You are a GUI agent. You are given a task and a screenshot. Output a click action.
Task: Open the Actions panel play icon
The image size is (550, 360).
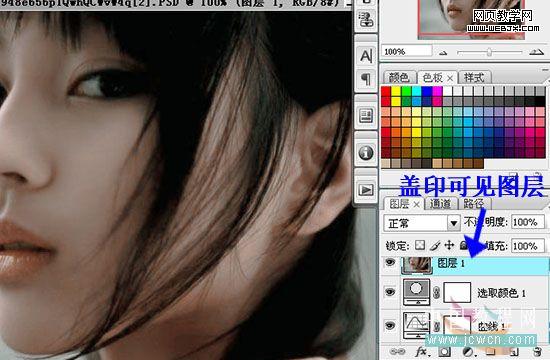pos(366,190)
